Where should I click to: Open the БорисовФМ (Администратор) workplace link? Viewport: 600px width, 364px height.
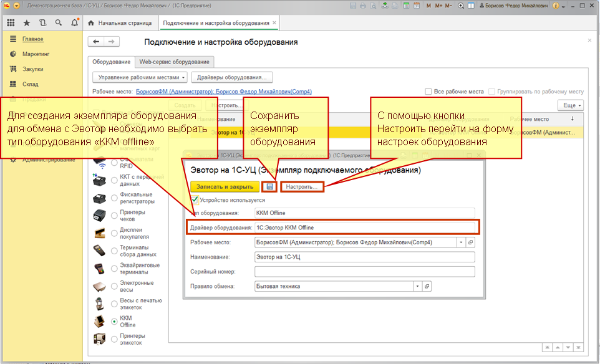[x=224, y=92]
